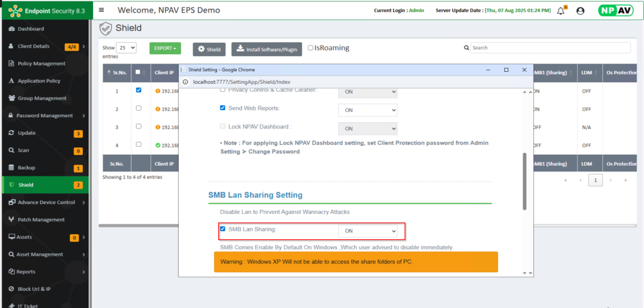
Task: Click the popup's vertical scrollbar
Action: [525, 181]
